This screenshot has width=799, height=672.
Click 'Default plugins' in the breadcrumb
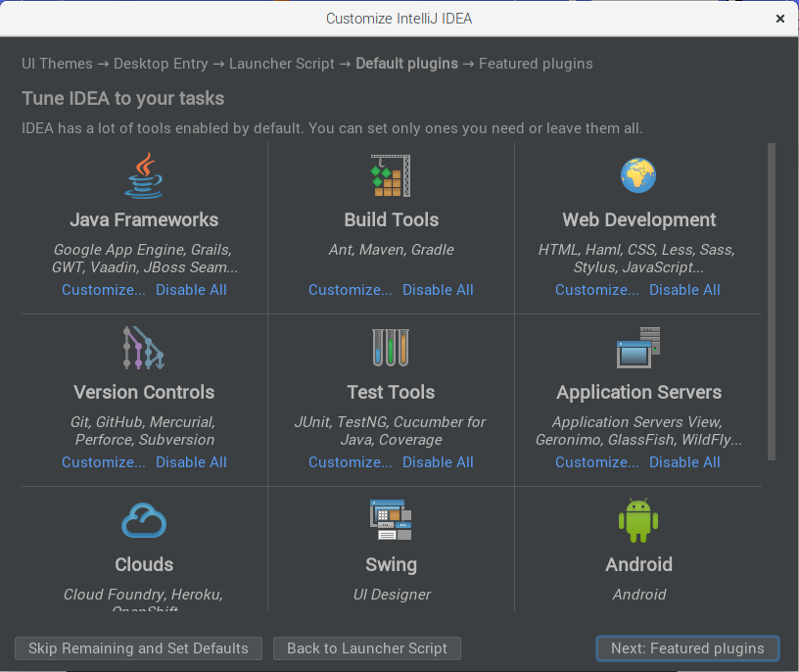(x=406, y=64)
